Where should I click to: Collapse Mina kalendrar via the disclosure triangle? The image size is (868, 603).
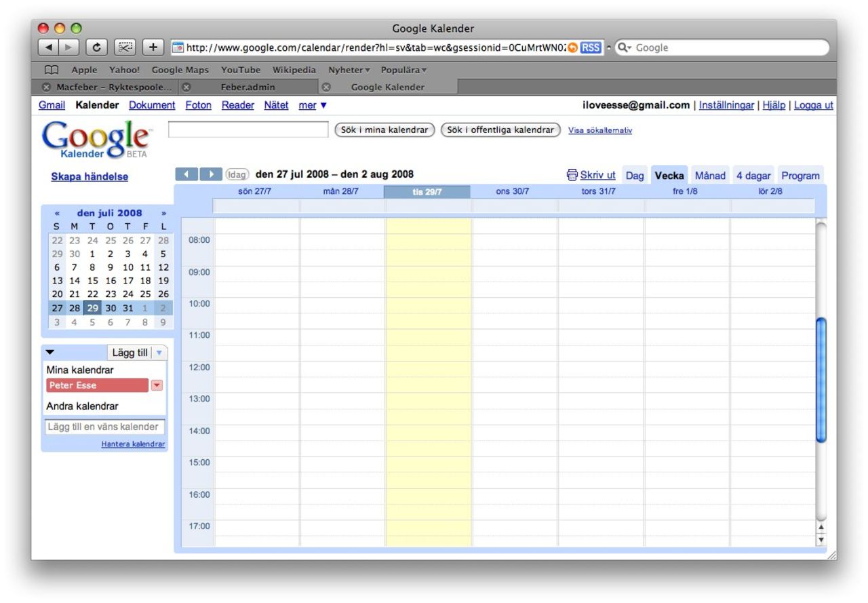(x=51, y=352)
